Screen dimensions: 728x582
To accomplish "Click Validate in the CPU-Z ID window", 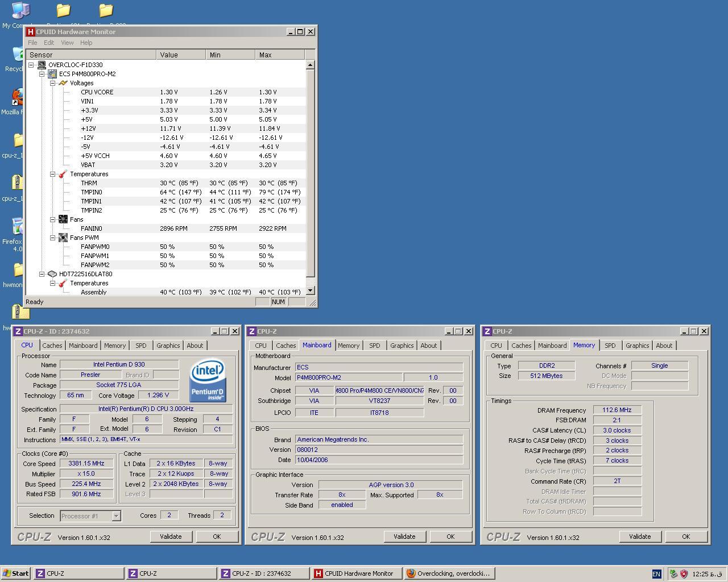I will pyautogui.click(x=171, y=537).
